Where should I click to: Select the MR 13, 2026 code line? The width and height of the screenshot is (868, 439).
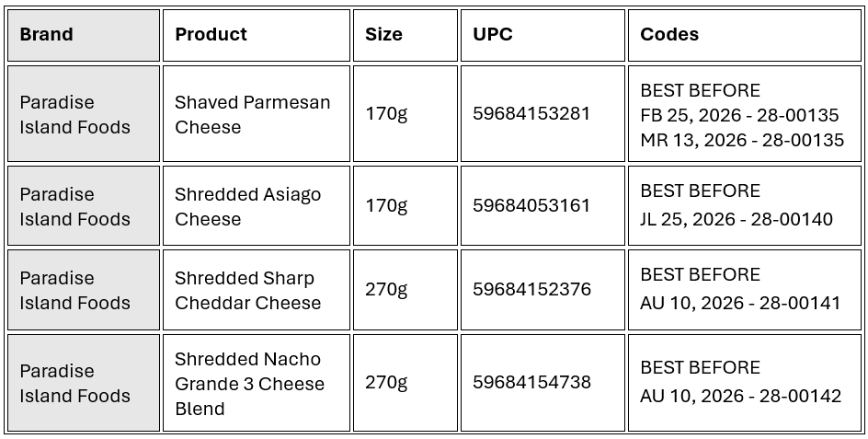[742, 141]
